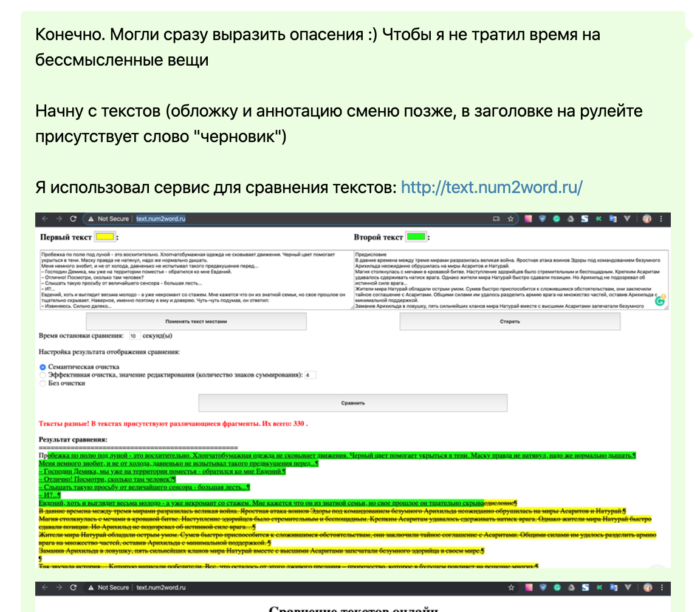Click the yellow swatch for Первый текст
Image resolution: width=700 pixels, height=612 pixels.
click(105, 237)
